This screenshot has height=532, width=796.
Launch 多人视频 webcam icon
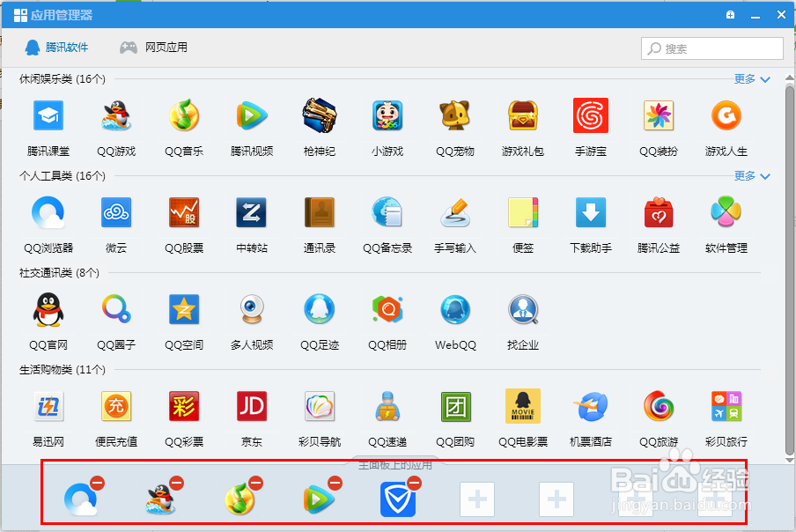click(252, 309)
